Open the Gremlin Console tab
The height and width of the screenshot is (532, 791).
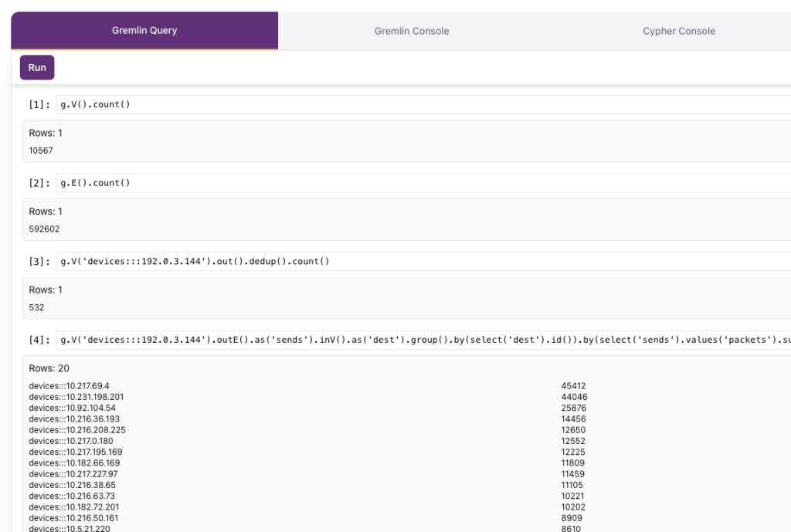coord(412,31)
